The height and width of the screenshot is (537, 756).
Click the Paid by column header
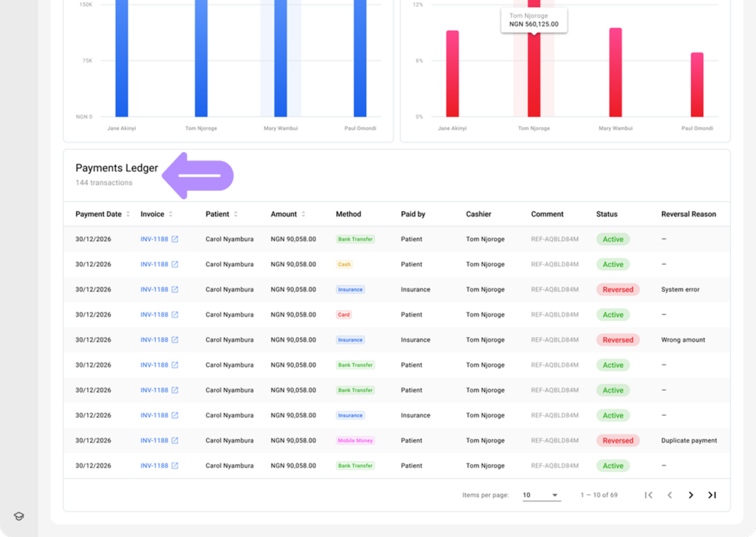coord(413,215)
